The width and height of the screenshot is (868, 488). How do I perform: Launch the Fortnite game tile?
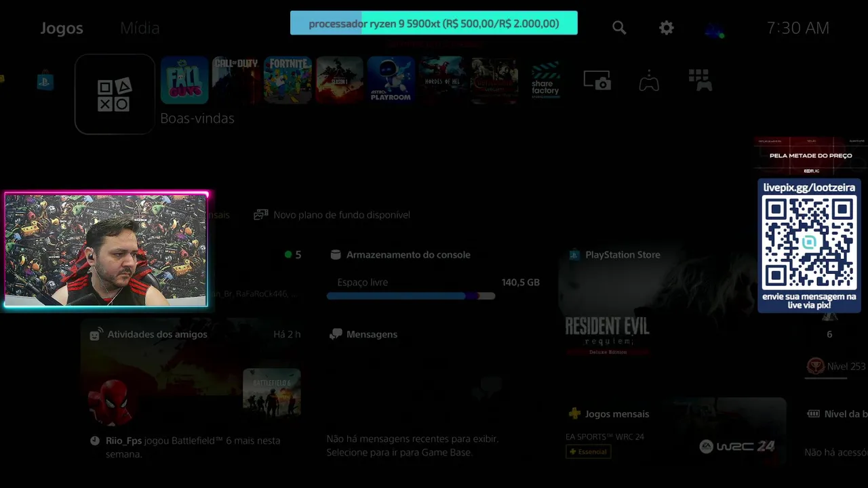pos(288,80)
